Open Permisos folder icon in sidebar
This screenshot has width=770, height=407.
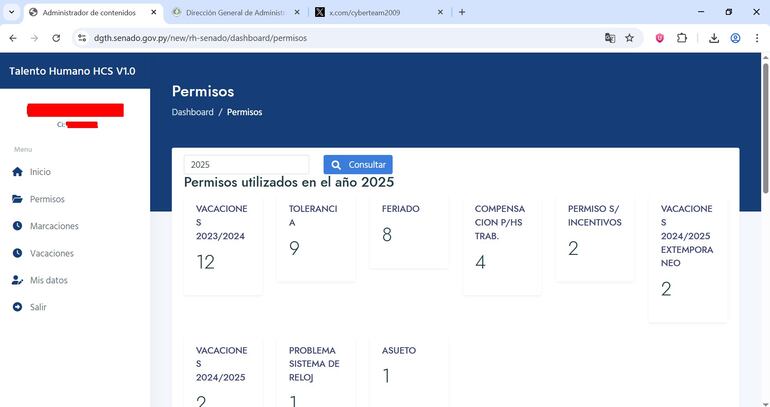tap(17, 199)
